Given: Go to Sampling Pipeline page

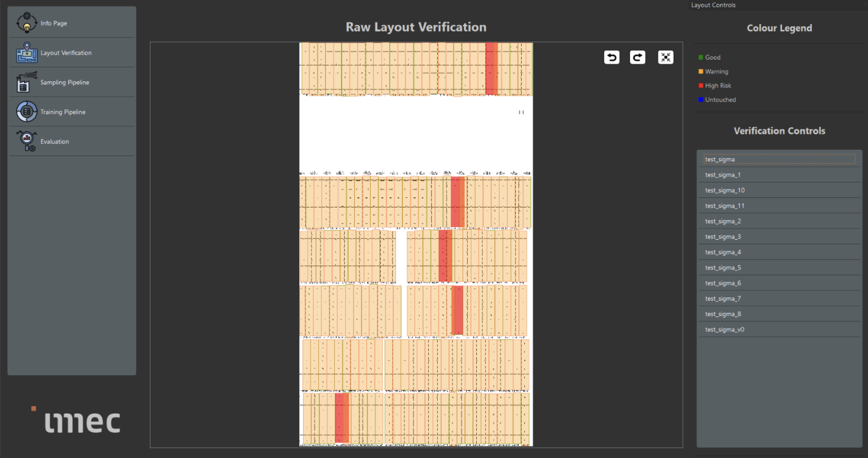Looking at the screenshot, I should point(72,82).
